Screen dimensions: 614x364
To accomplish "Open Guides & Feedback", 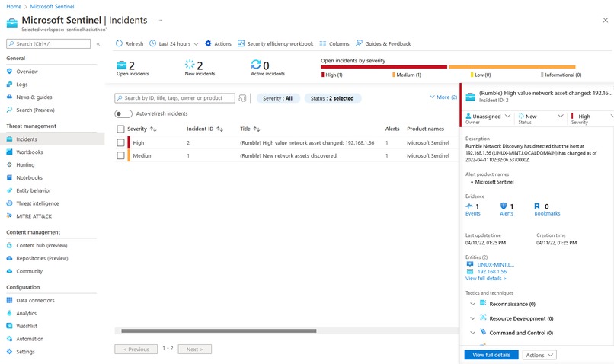I will [383, 43].
